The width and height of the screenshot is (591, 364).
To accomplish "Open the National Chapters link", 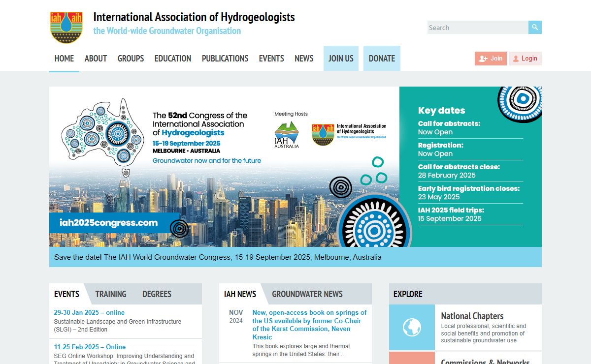I will tap(472, 316).
